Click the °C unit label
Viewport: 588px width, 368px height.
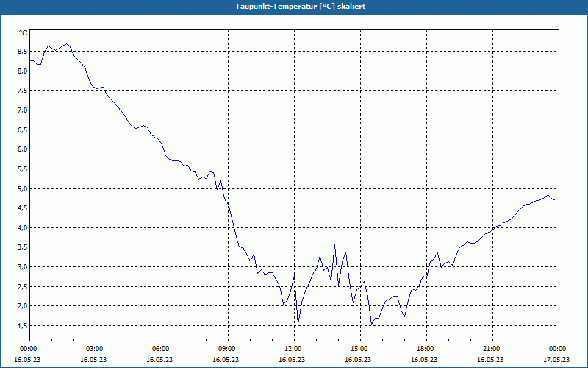pyautogui.click(x=23, y=33)
